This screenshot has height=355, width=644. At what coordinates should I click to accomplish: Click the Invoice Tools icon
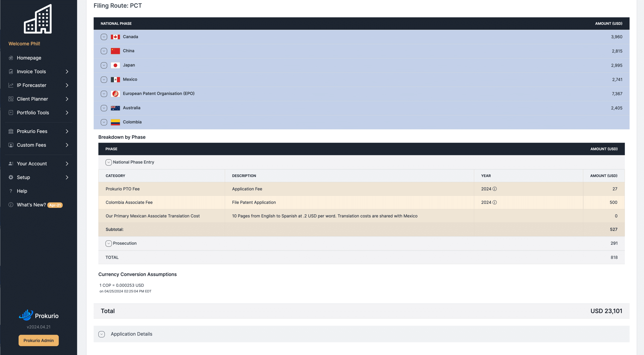11,72
